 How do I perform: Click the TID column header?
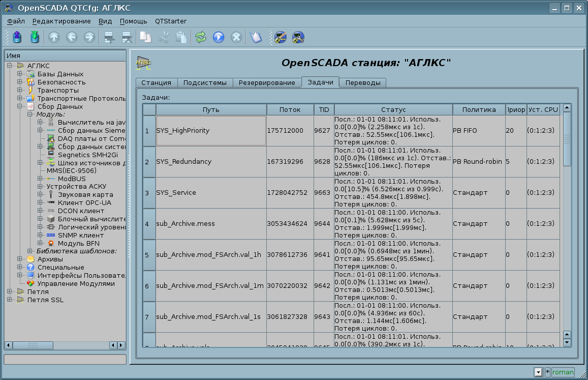click(324, 110)
